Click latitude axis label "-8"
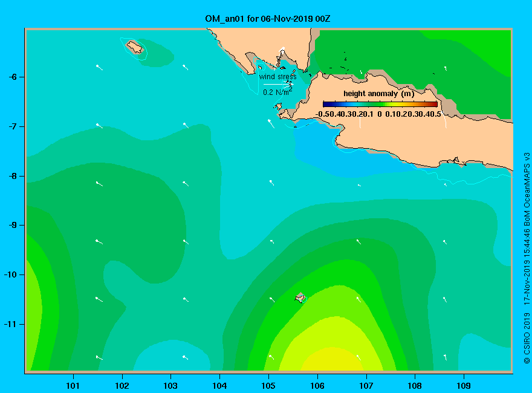 point(13,176)
